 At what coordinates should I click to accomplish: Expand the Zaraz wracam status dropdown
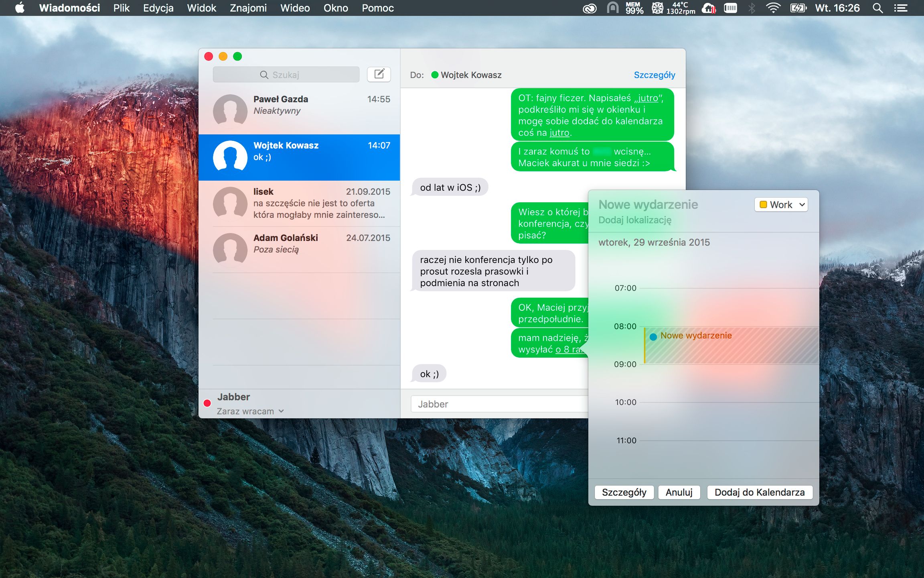tap(281, 411)
